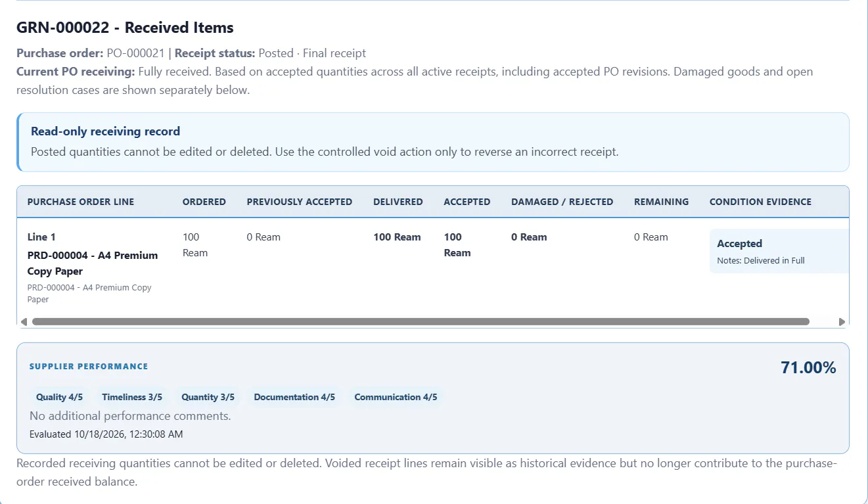Click the Evaluated 10/18/2026 timestamp
Screen dimensions: 868x504
point(106,434)
